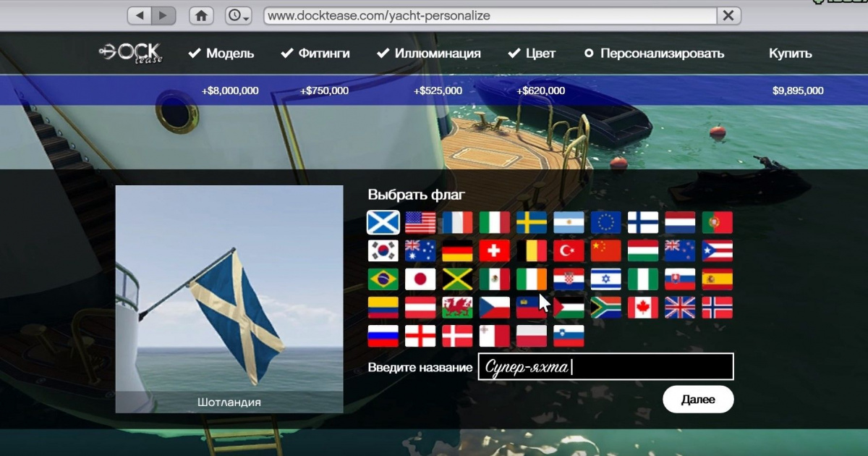Viewport: 868px width, 456px height.
Task: Select the Germany flag
Action: pyautogui.click(x=458, y=250)
